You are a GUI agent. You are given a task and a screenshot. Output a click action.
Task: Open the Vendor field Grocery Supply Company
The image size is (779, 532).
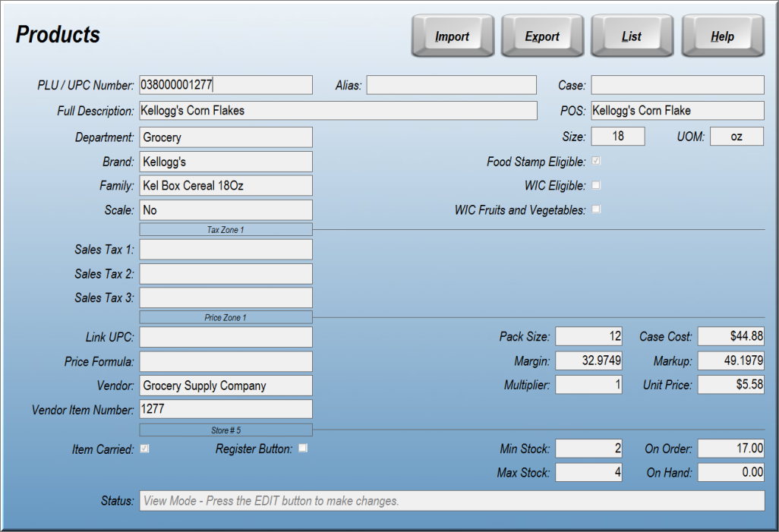click(225, 386)
